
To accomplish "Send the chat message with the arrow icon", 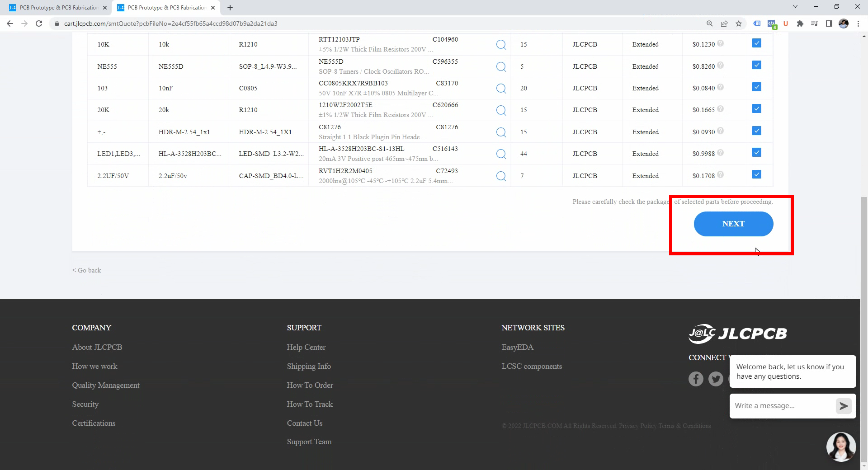I will point(843,406).
